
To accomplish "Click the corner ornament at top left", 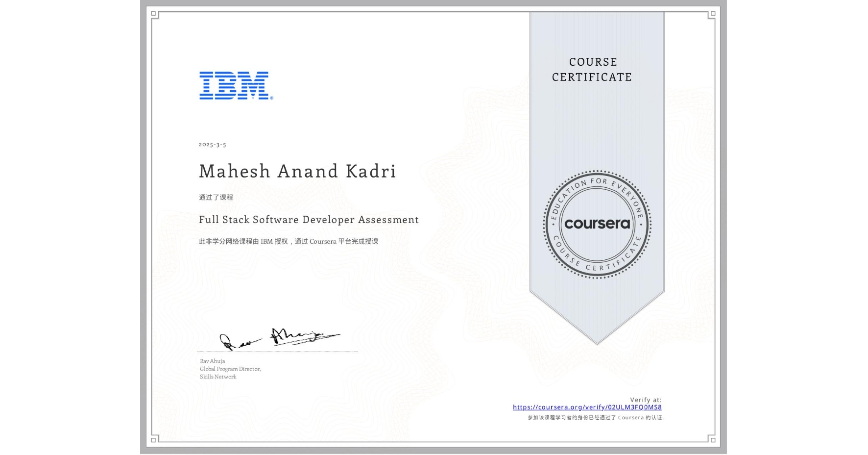I will 153,14.
